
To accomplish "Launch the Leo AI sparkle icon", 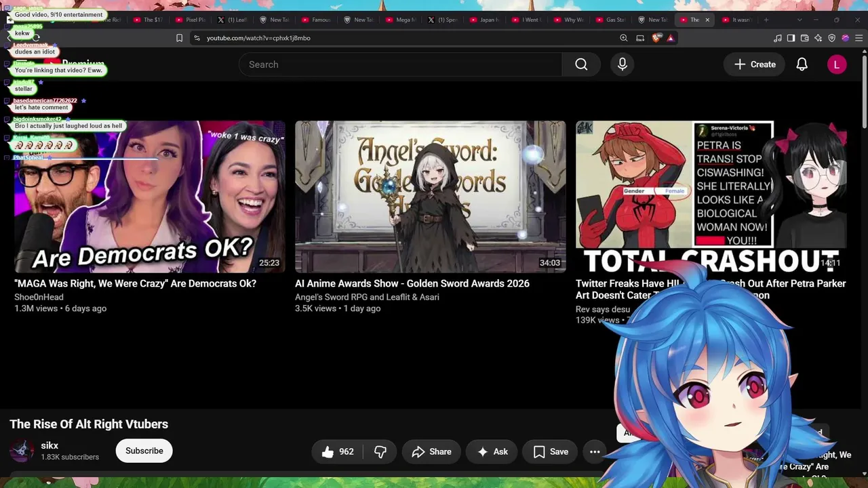I will click(x=818, y=38).
